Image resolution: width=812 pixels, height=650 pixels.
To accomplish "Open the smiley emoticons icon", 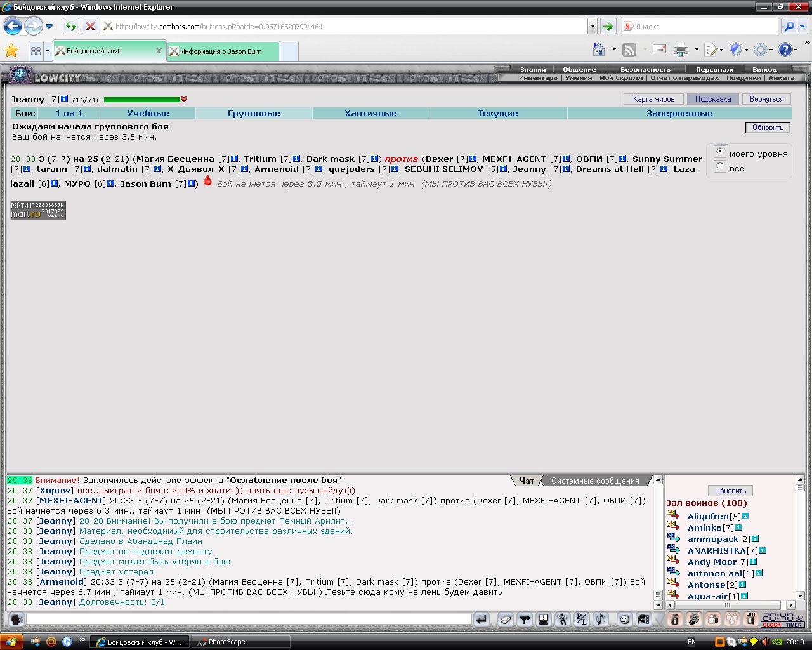I will [624, 620].
